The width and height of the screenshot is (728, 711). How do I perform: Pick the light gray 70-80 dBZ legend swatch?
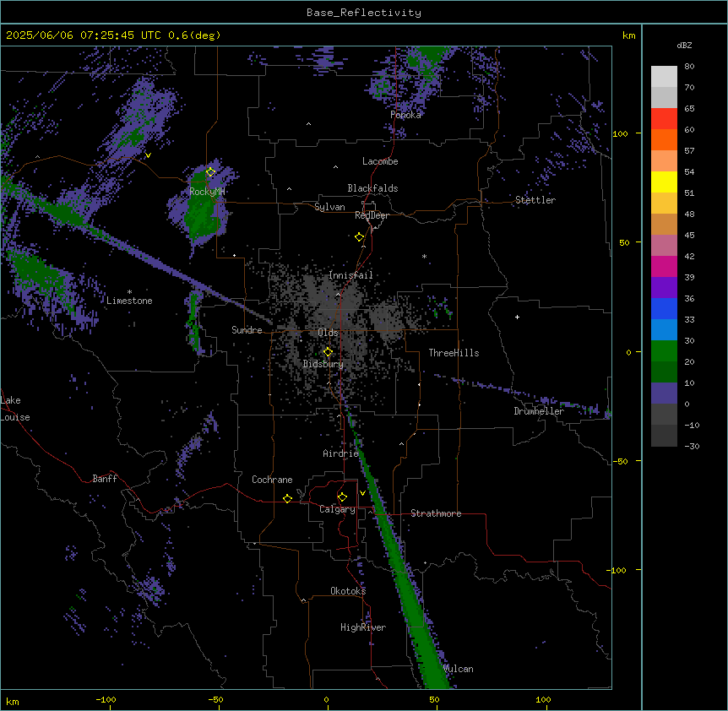click(664, 77)
